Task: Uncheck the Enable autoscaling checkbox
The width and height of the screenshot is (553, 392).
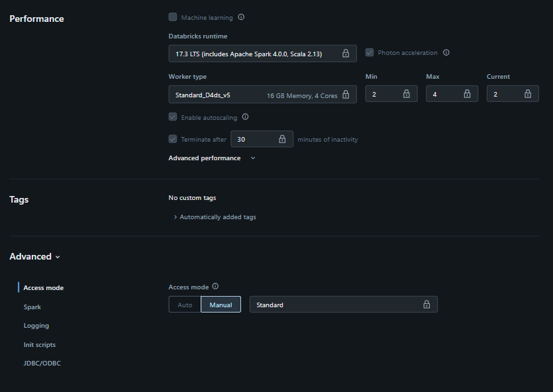Action: click(x=173, y=117)
